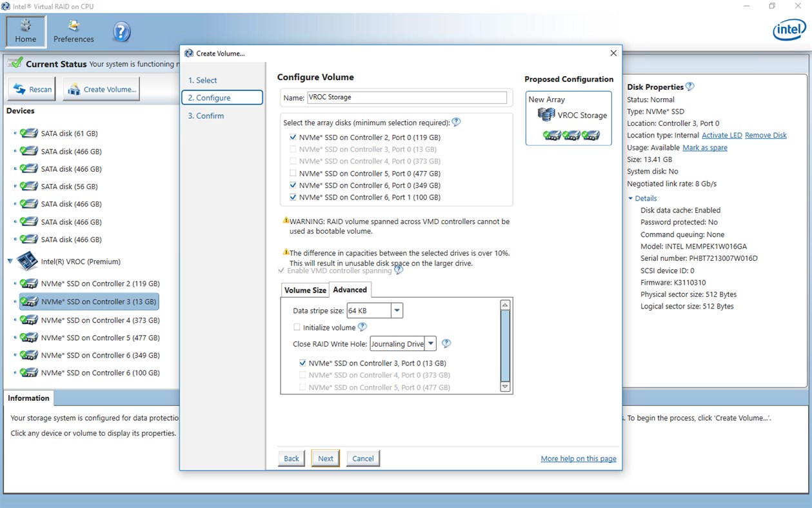The width and height of the screenshot is (812, 508).
Task: Click the help question mark icon on toolbar
Action: coord(121,32)
